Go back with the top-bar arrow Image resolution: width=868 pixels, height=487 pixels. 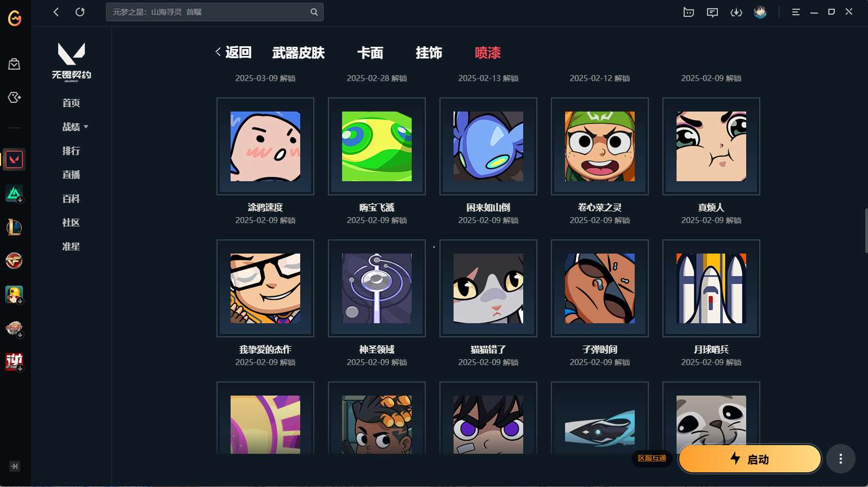[x=56, y=12]
